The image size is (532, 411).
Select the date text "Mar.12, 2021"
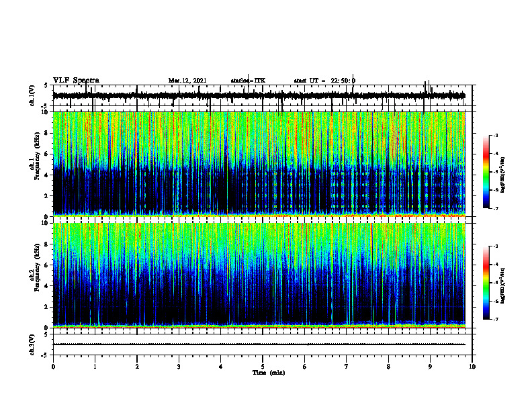pos(187,81)
